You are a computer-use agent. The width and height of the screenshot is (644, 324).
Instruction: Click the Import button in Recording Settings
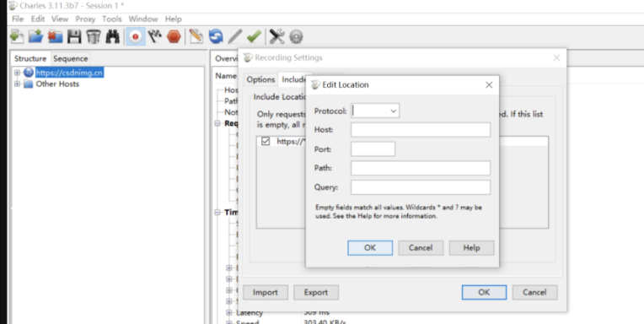(x=266, y=292)
